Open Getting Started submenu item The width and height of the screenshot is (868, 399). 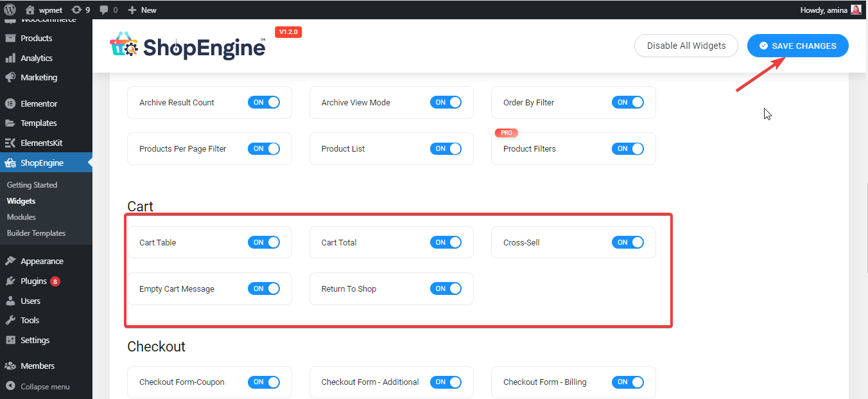32,185
